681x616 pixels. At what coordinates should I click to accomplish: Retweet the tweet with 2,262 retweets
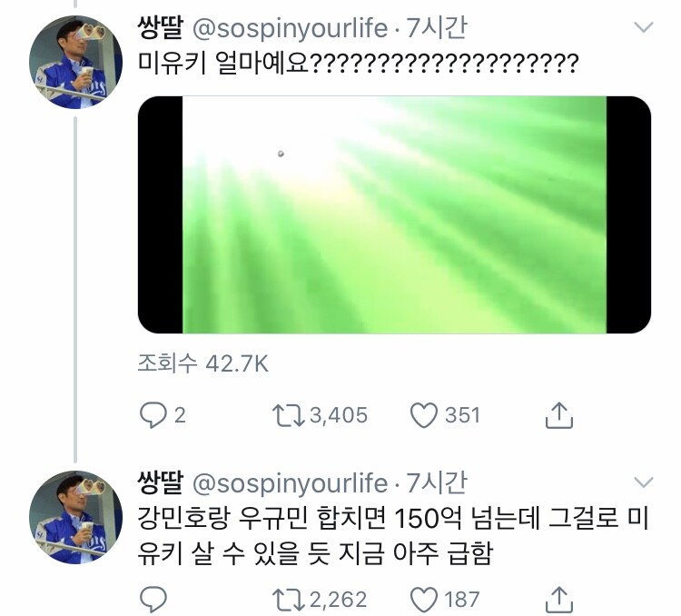[x=287, y=598]
